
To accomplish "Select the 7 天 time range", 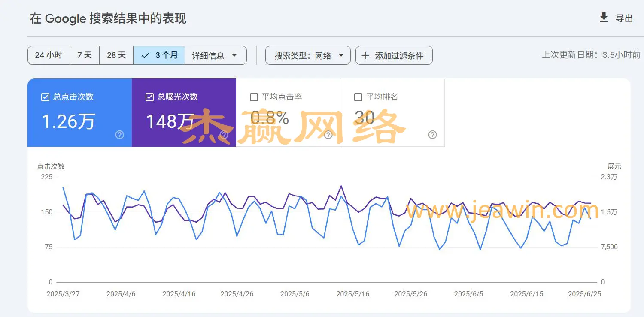I will click(85, 55).
